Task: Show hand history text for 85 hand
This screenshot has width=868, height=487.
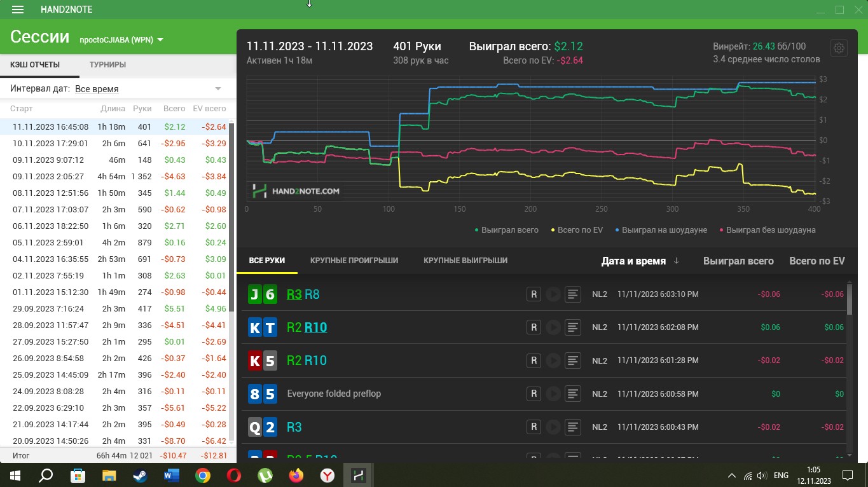Action: 573,394
